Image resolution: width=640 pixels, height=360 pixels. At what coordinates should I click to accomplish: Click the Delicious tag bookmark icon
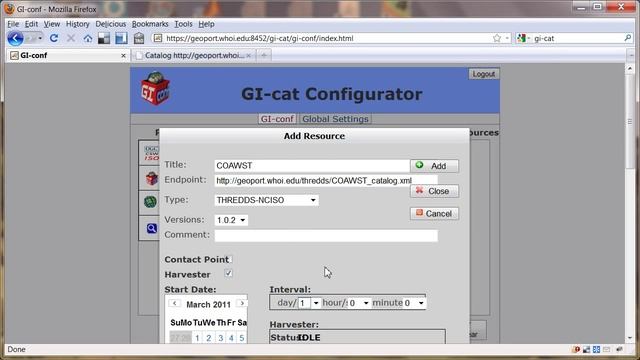point(139,38)
